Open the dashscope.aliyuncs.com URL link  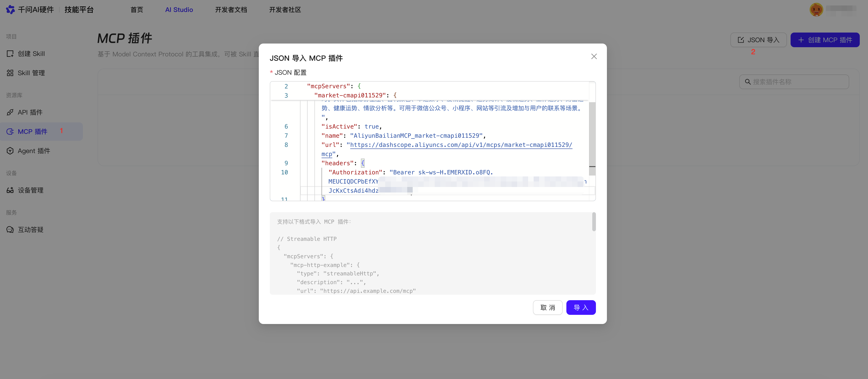[461, 145]
